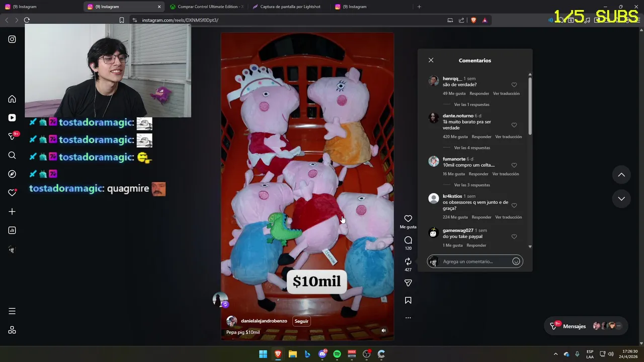Save the reel with the bookmark icon

click(x=408, y=300)
